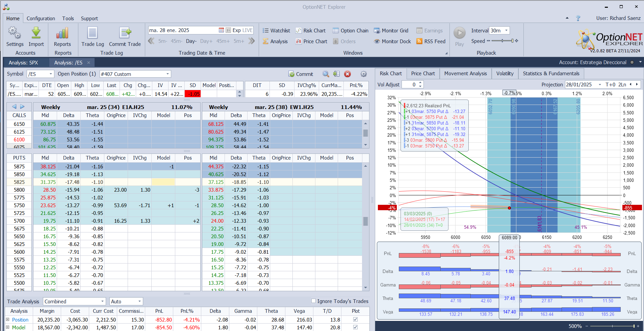Toggle Ignore Today's Trades checkbox
The width and height of the screenshot is (644, 331).
[313, 301]
